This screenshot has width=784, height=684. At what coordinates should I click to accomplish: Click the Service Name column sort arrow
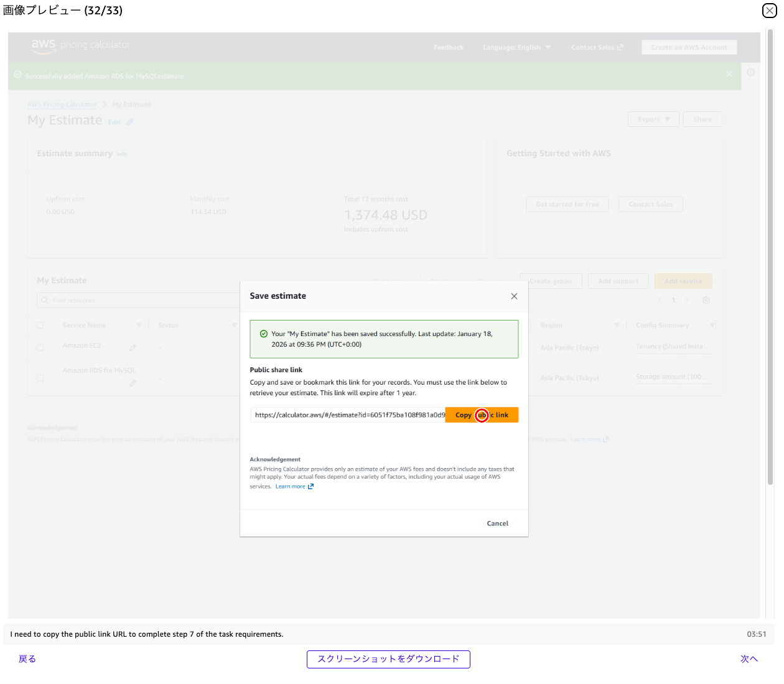(x=139, y=325)
